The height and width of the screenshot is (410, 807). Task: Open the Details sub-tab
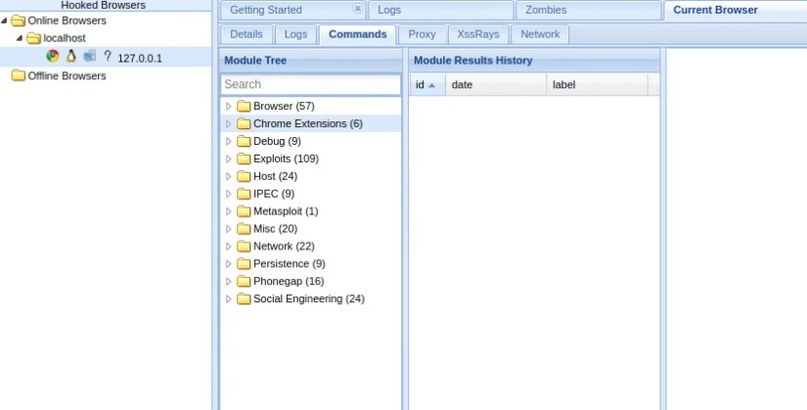[x=246, y=34]
